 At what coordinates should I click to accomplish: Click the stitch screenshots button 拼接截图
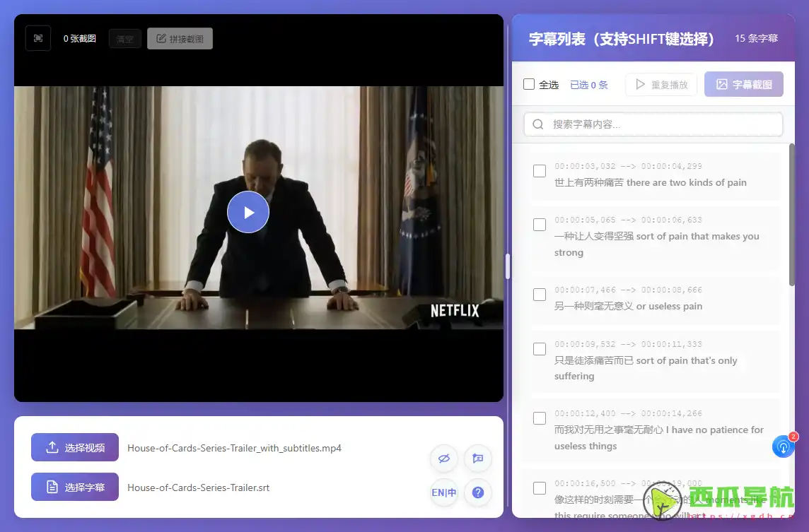(x=180, y=39)
